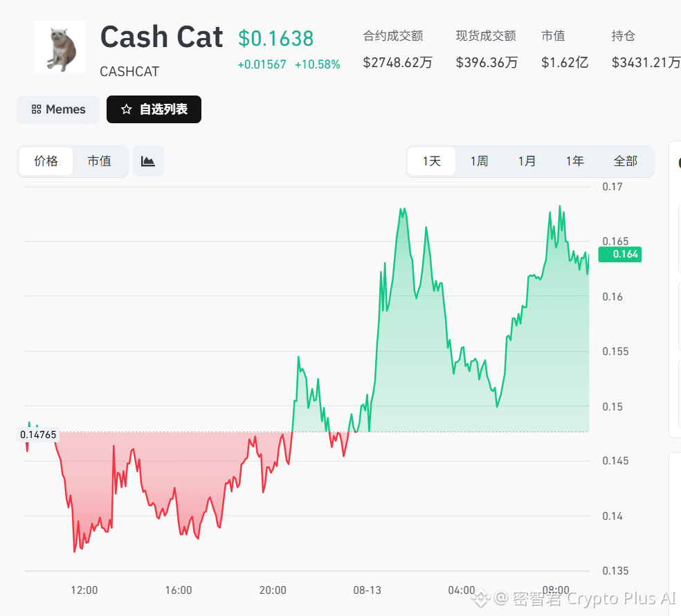Open the Memes category tag
The image size is (681, 616).
58,109
